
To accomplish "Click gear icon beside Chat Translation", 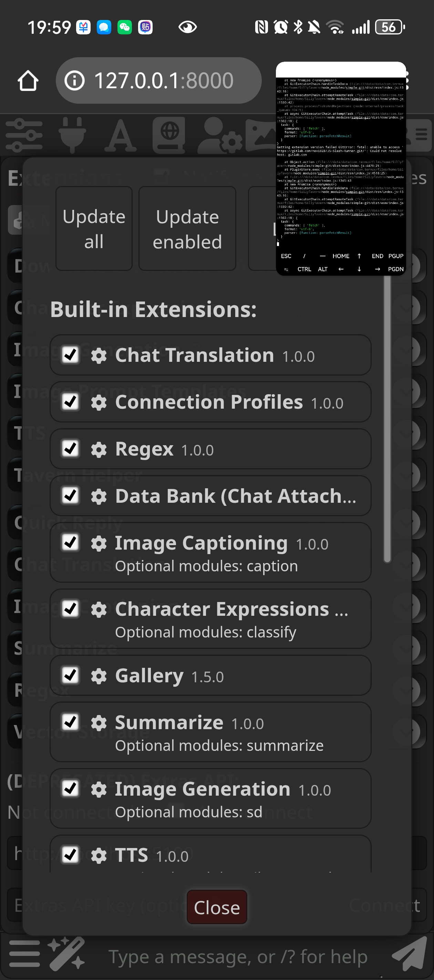I will coord(99,356).
